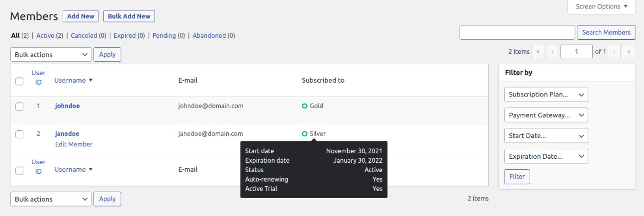This screenshot has width=644, height=216.
Task: Open the Start Date filter dropdown
Action: [546, 135]
